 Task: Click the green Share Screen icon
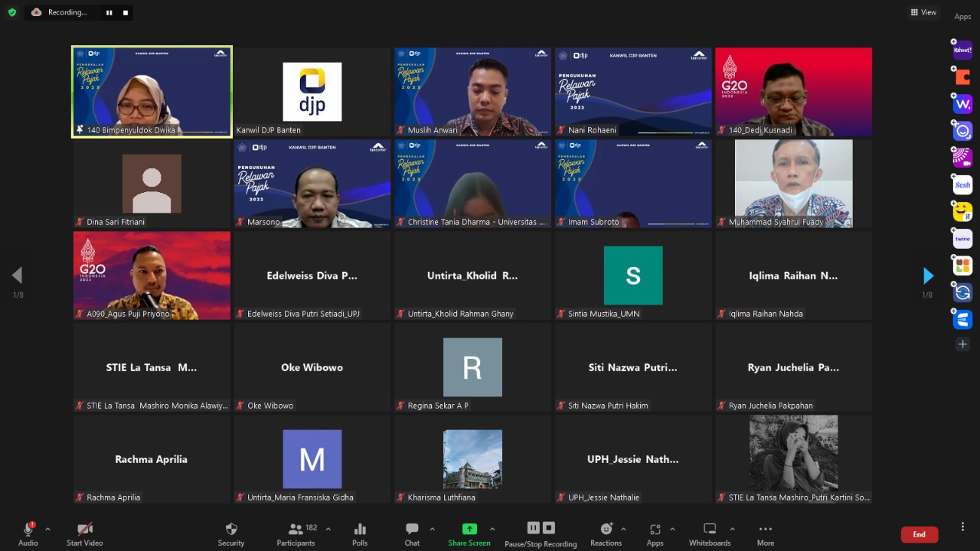(469, 529)
